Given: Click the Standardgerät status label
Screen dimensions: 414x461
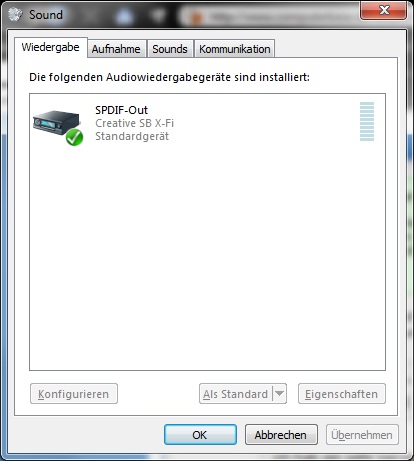Looking at the screenshot, I should pos(132,136).
